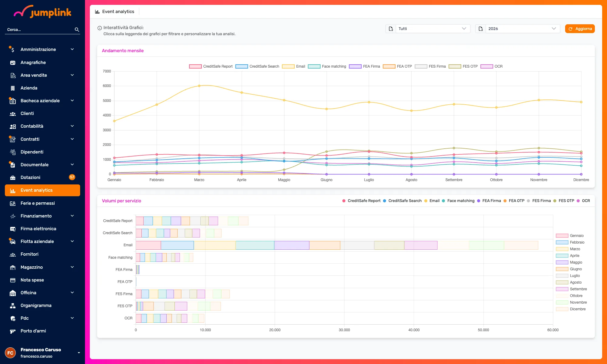Click the Settembre month color swatch
The image size is (607, 364).
tap(562, 289)
